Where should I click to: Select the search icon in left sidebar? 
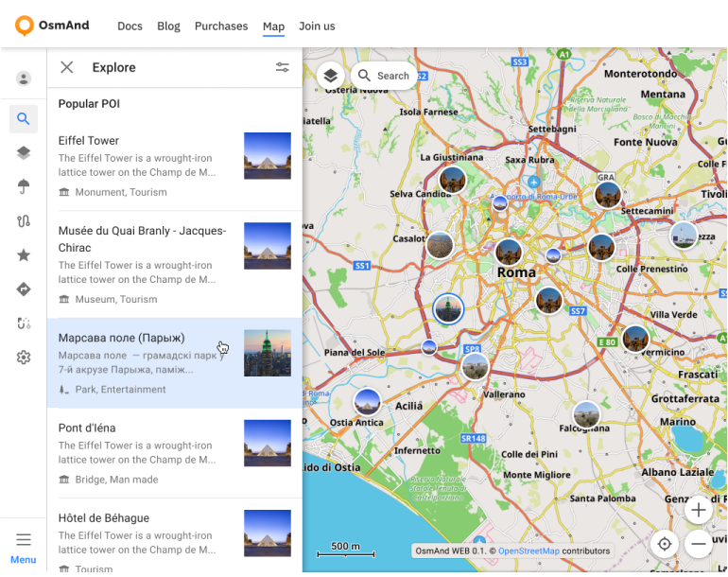24,119
